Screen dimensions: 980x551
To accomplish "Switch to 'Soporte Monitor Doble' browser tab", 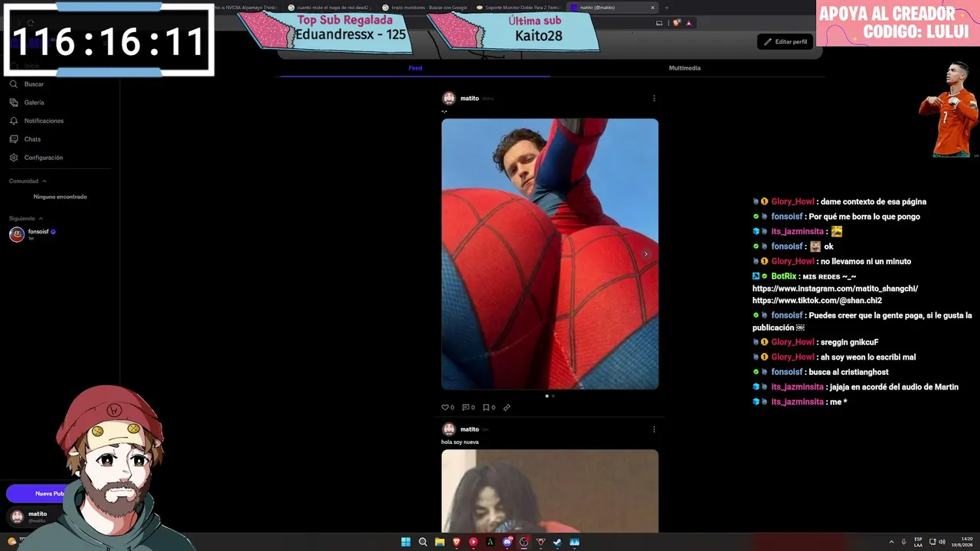I will click(x=518, y=8).
